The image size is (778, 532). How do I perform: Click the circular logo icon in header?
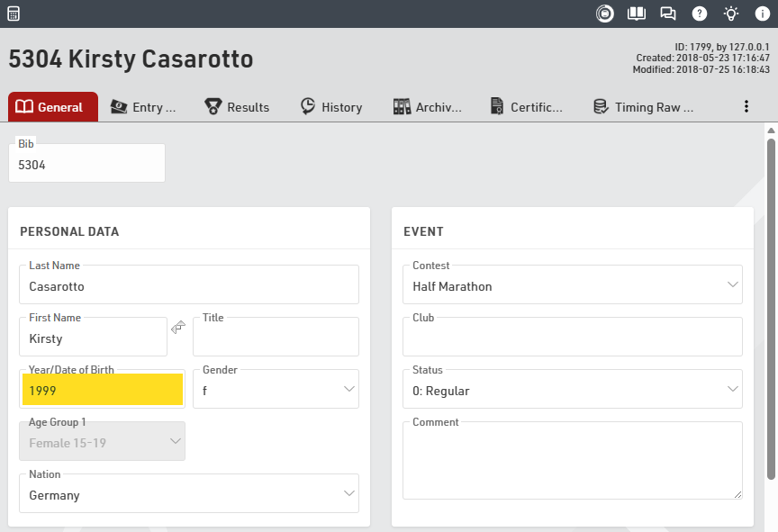[605, 14]
